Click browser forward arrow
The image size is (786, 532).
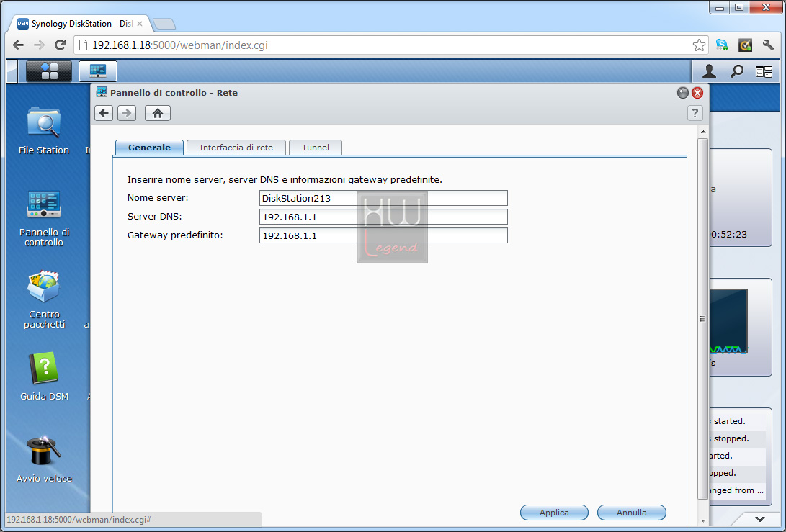pyautogui.click(x=39, y=45)
